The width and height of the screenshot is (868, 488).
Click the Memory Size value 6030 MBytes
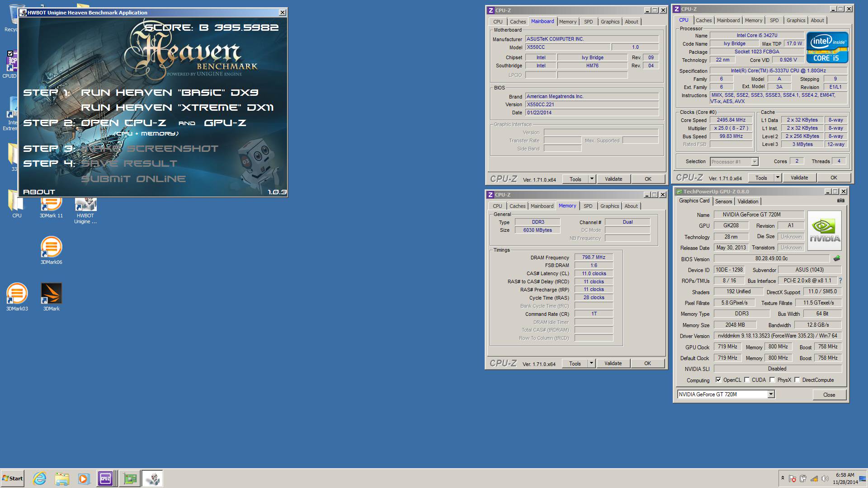pyautogui.click(x=538, y=230)
